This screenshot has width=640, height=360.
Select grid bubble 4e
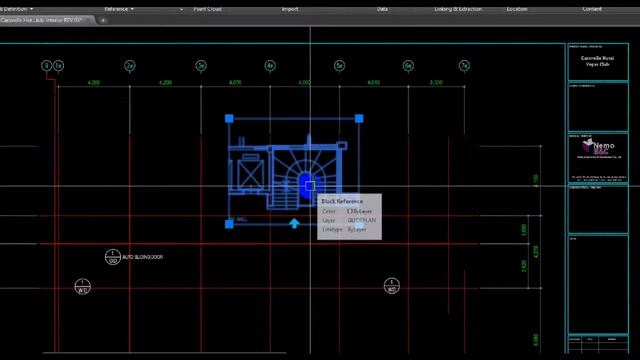270,65
